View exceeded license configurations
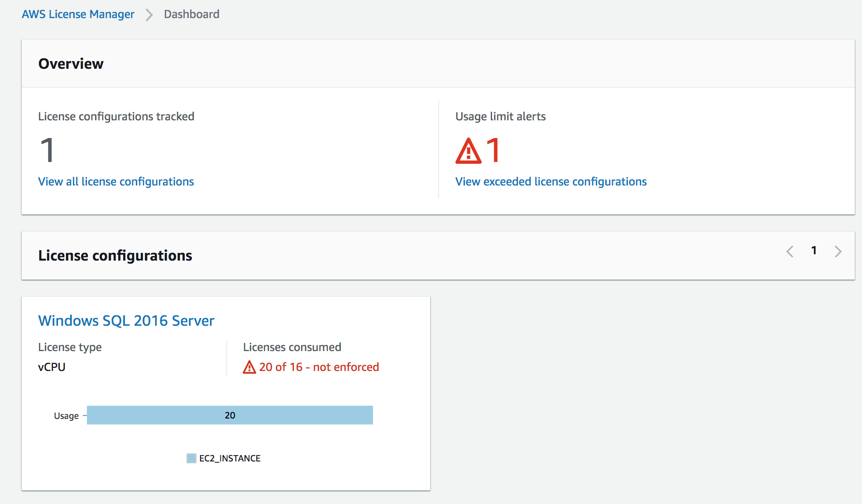Image resolution: width=862 pixels, height=504 pixels. click(x=551, y=181)
